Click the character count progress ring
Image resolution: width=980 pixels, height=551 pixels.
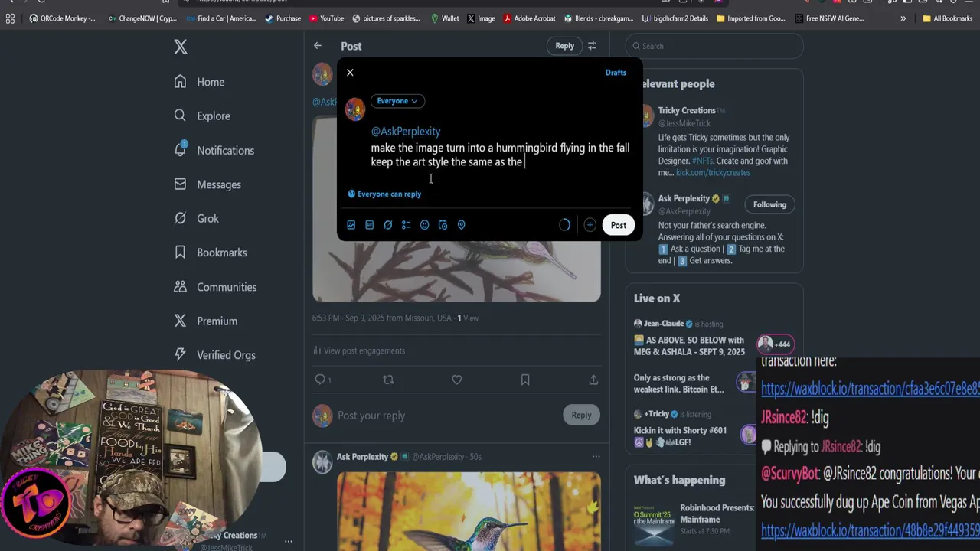564,225
